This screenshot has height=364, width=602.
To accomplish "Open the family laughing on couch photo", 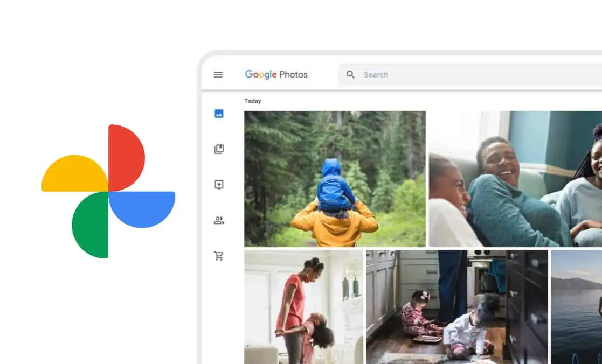I will pyautogui.click(x=515, y=179).
